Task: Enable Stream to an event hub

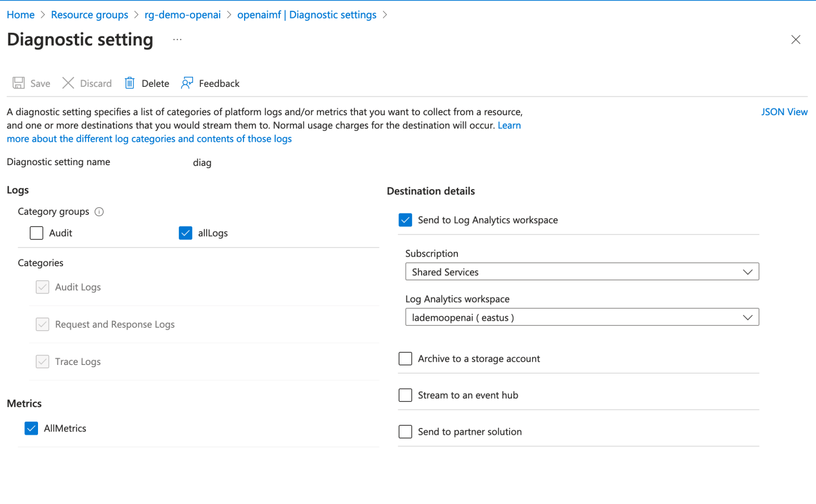Action: click(x=405, y=395)
